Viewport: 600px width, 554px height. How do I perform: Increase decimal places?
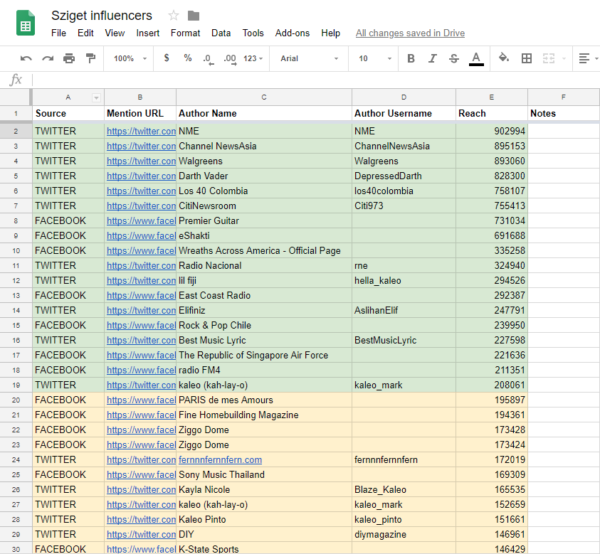[x=230, y=59]
